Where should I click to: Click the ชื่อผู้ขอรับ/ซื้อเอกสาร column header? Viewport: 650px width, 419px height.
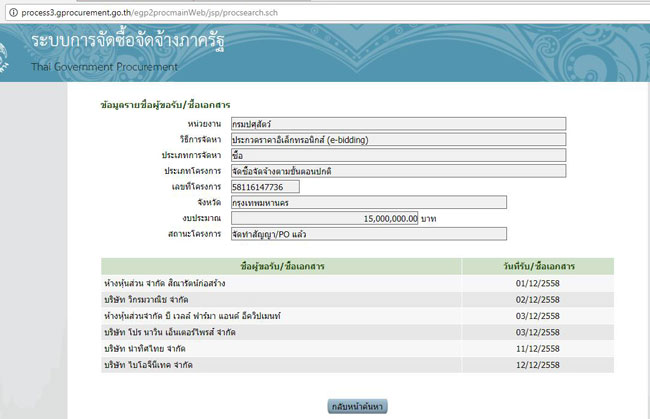tap(281, 266)
